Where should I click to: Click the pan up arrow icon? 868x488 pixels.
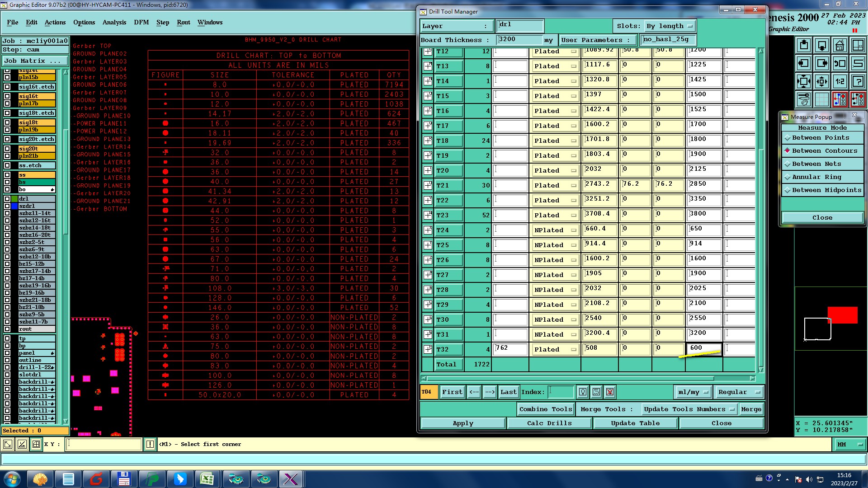pyautogui.click(x=803, y=45)
